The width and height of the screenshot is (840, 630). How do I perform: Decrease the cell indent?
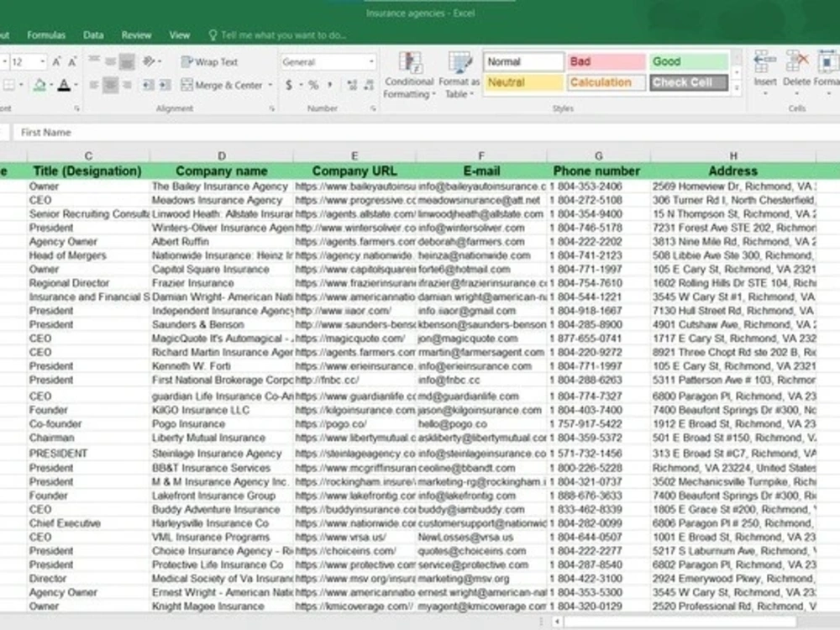(149, 85)
